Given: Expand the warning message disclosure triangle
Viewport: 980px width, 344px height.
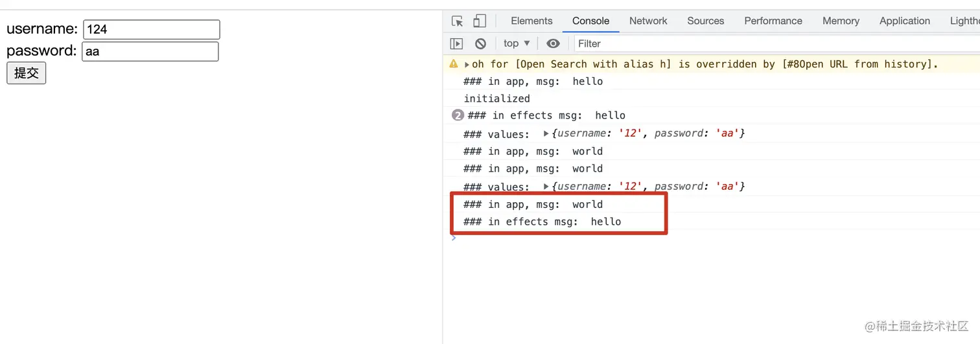Looking at the screenshot, I should click(467, 64).
